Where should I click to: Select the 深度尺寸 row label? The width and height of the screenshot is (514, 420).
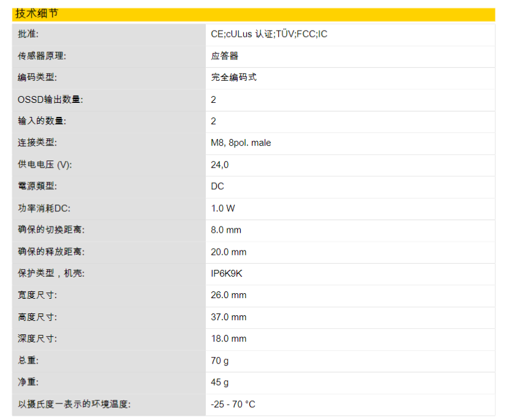tap(37, 339)
